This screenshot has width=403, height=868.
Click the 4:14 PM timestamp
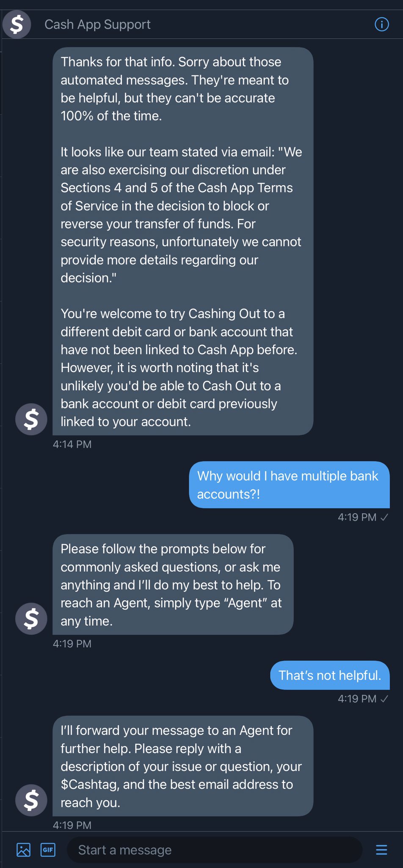(72, 444)
